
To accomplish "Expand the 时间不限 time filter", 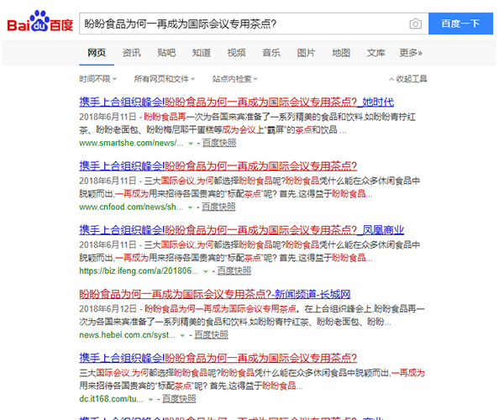I will [x=97, y=79].
